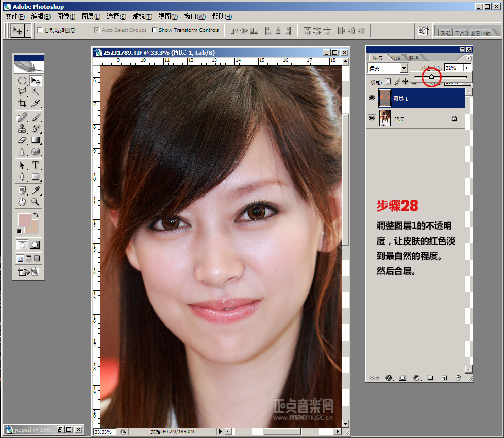Enable the 自动选择图层 checkbox

point(40,30)
